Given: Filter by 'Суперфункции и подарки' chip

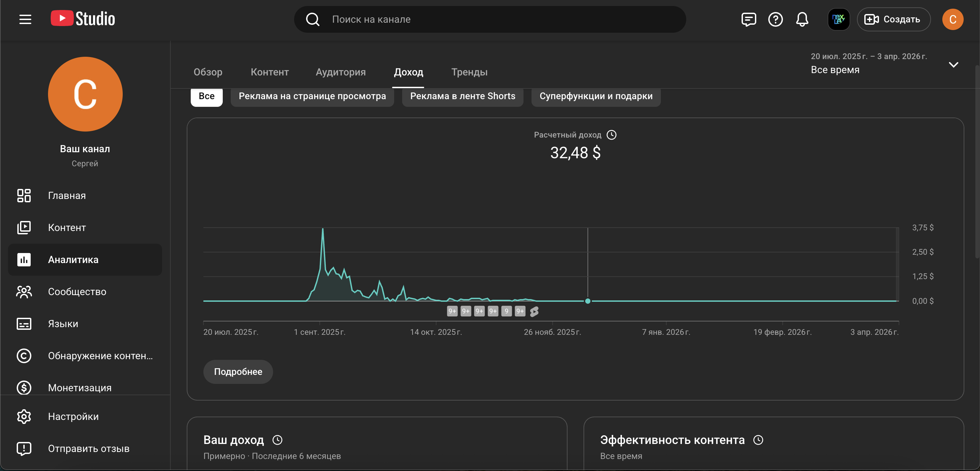Looking at the screenshot, I should point(596,96).
